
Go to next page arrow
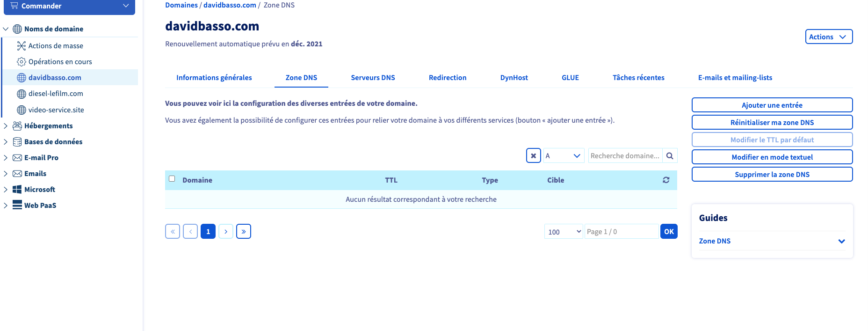[x=226, y=232]
